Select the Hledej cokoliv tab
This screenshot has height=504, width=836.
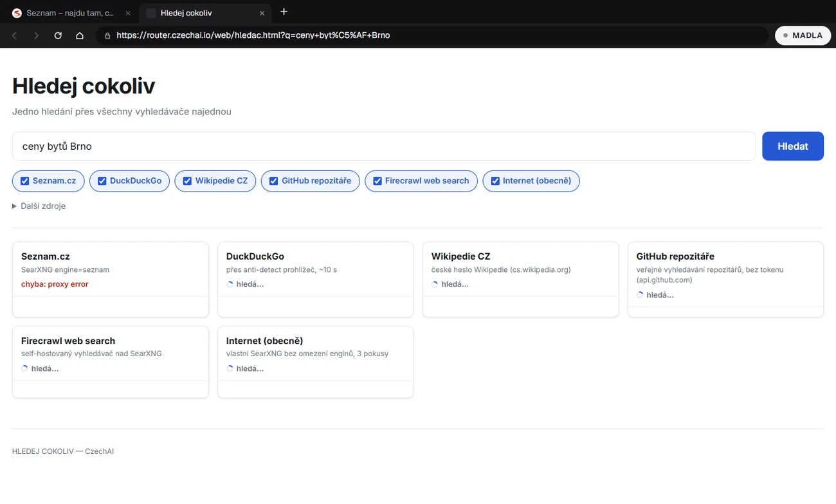click(204, 13)
